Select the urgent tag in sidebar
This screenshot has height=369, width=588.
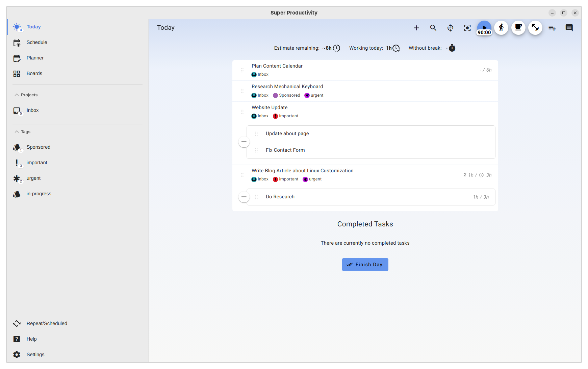point(77,178)
